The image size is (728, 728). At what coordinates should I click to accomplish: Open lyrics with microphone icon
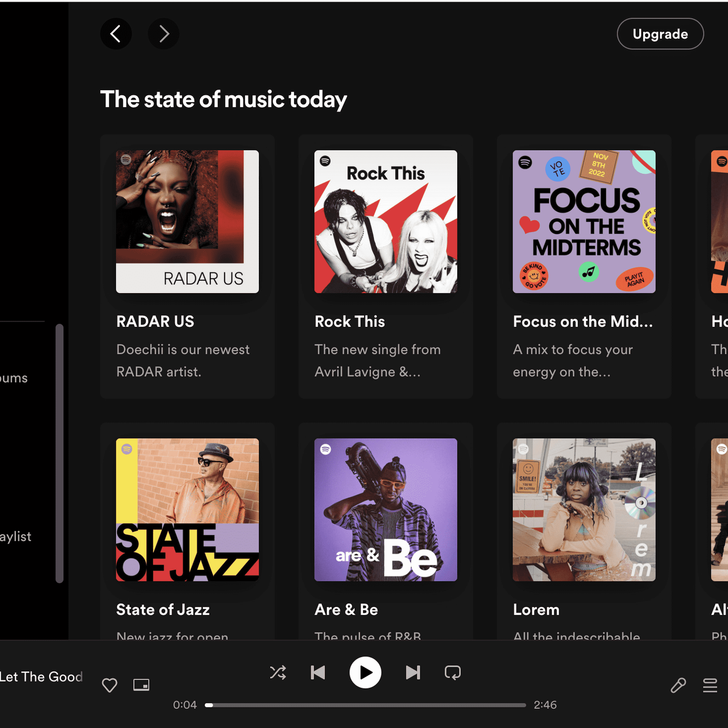(x=678, y=685)
